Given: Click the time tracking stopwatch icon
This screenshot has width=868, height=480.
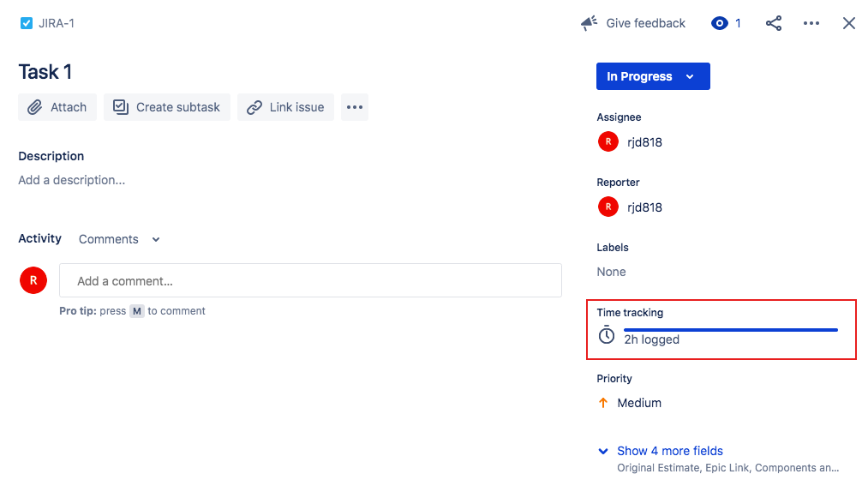Looking at the screenshot, I should tap(606, 335).
